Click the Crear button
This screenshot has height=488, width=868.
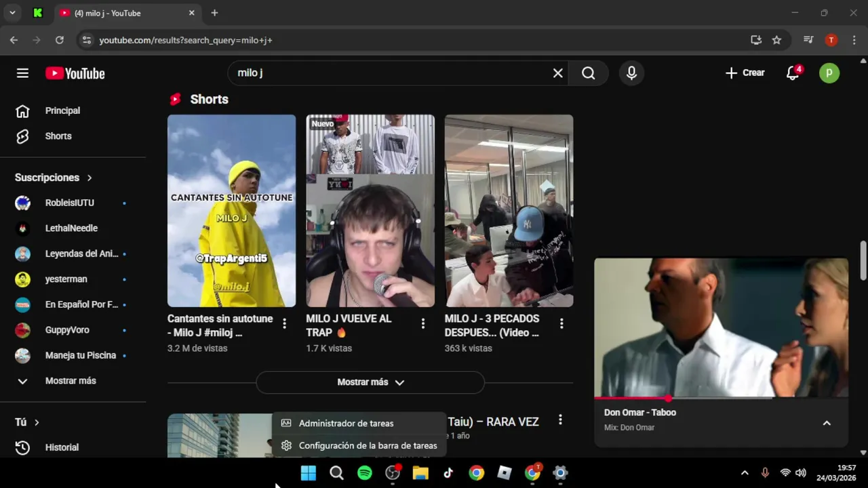pos(745,73)
